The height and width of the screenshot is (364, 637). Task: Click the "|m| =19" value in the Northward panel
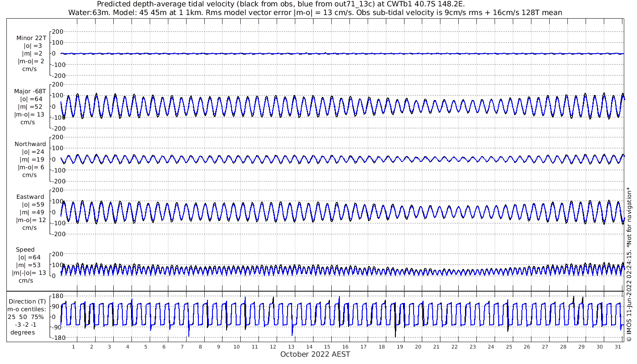[32, 159]
